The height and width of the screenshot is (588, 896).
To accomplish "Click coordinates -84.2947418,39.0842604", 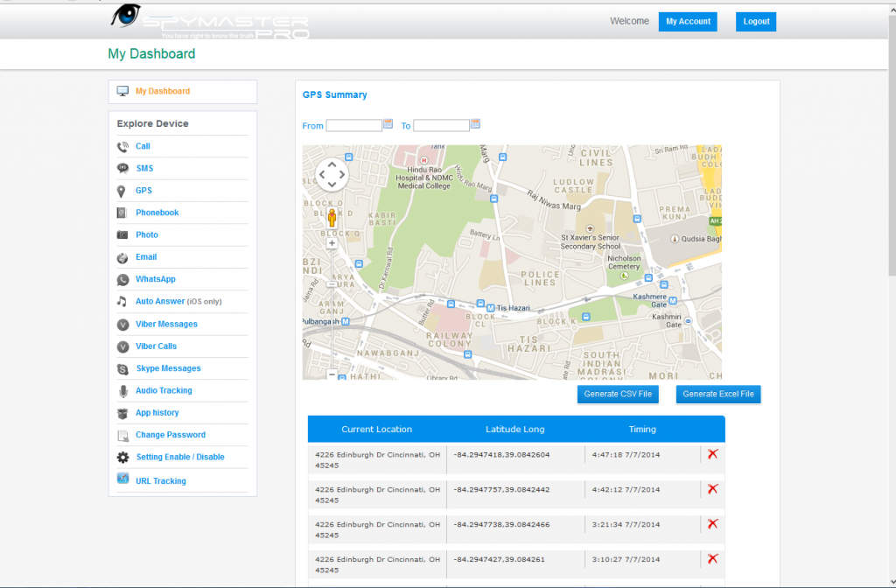I will pos(501,455).
